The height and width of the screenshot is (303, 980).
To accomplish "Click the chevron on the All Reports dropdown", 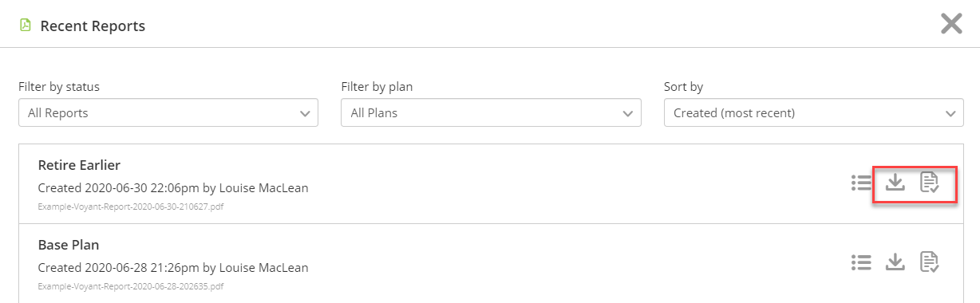I will point(305,113).
